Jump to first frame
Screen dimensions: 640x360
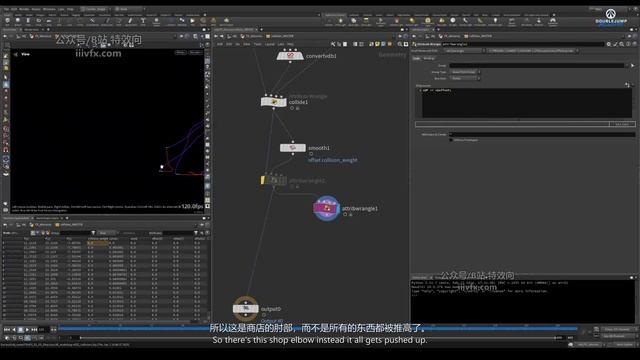pos(7,329)
